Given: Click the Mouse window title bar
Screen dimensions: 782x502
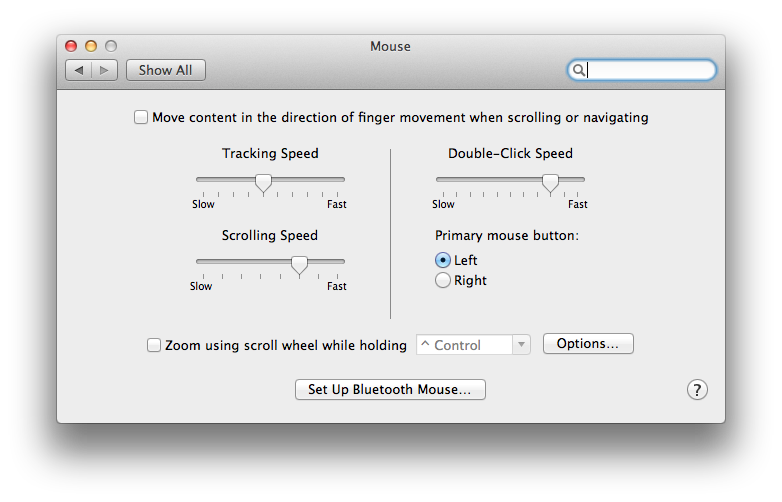Looking at the screenshot, I should pyautogui.click(x=390, y=46).
